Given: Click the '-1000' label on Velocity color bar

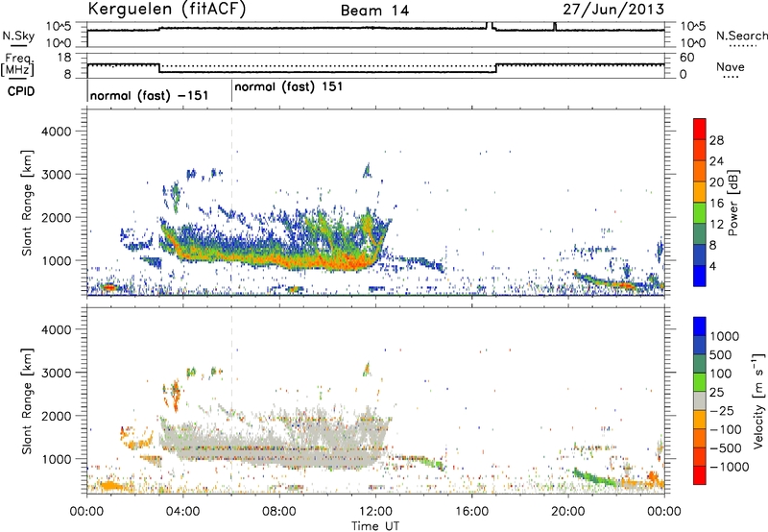Looking at the screenshot, I should (x=730, y=467).
